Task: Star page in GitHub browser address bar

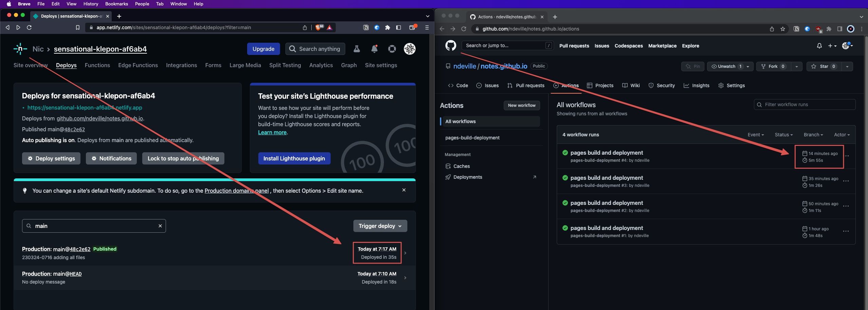Action: [x=783, y=29]
